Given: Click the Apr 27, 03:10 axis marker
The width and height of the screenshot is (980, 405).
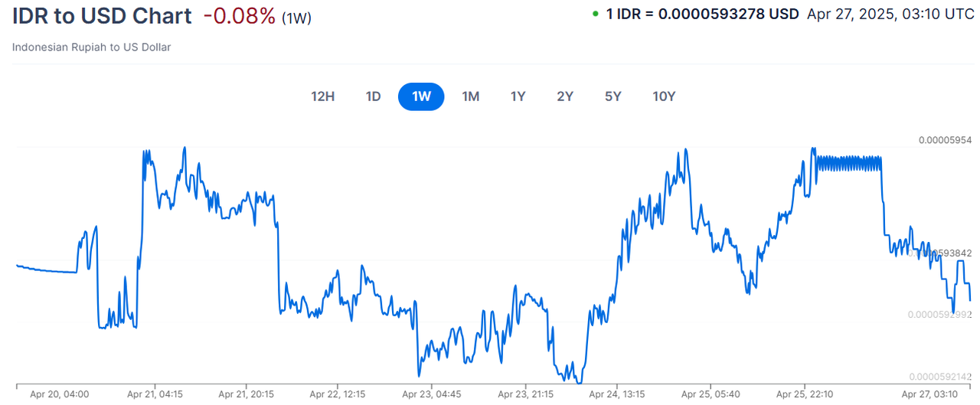Looking at the screenshot, I should point(927,394).
